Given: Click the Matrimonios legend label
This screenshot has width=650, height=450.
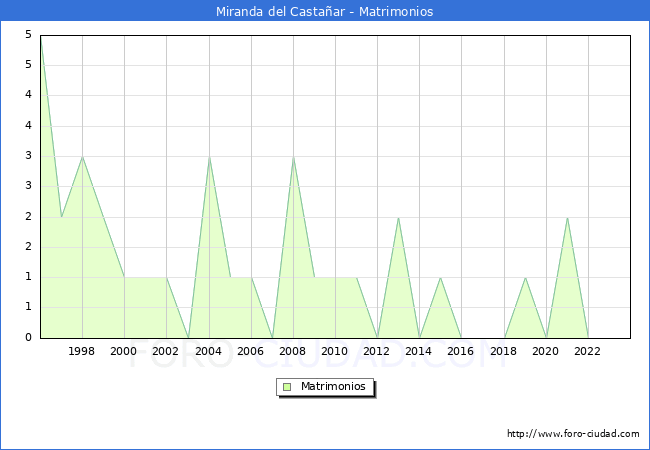Looking at the screenshot, I should [333, 386].
